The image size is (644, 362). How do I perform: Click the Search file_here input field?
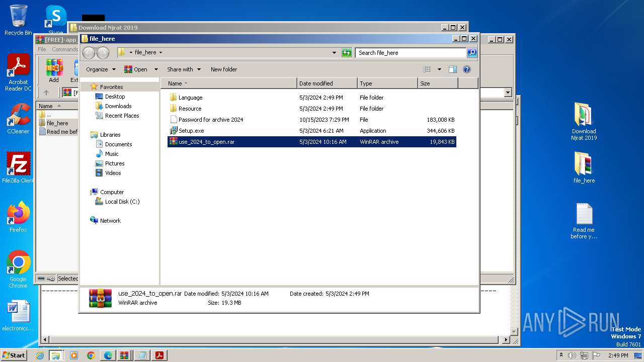click(411, 52)
